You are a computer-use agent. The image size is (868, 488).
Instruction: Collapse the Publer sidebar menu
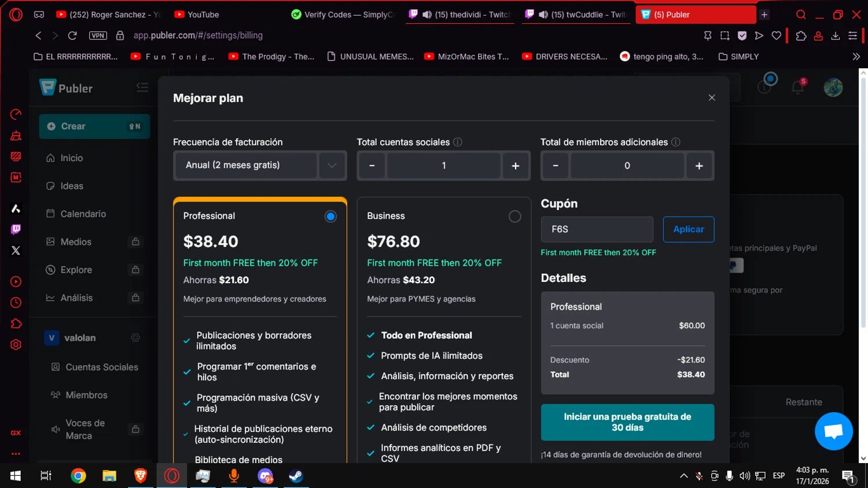tap(142, 87)
